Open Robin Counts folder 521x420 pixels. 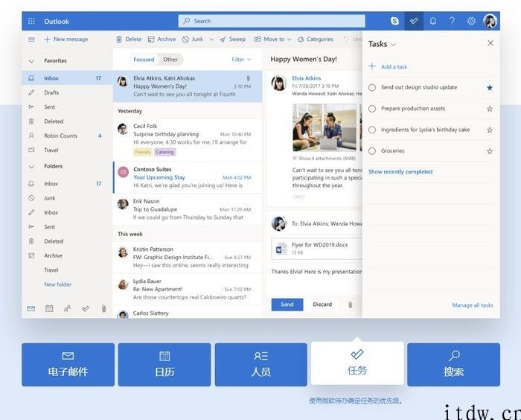pyautogui.click(x=67, y=136)
